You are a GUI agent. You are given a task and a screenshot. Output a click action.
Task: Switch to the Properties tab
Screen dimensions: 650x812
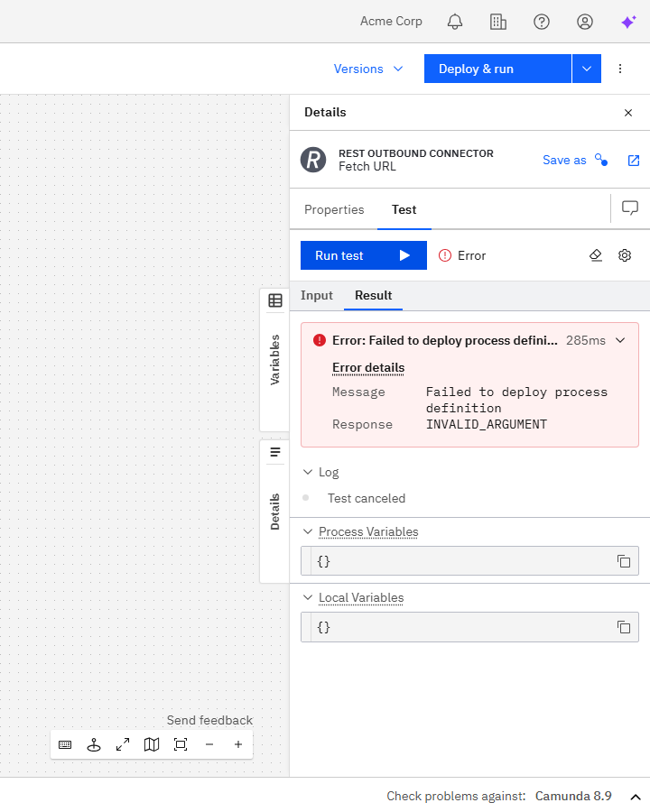point(334,208)
